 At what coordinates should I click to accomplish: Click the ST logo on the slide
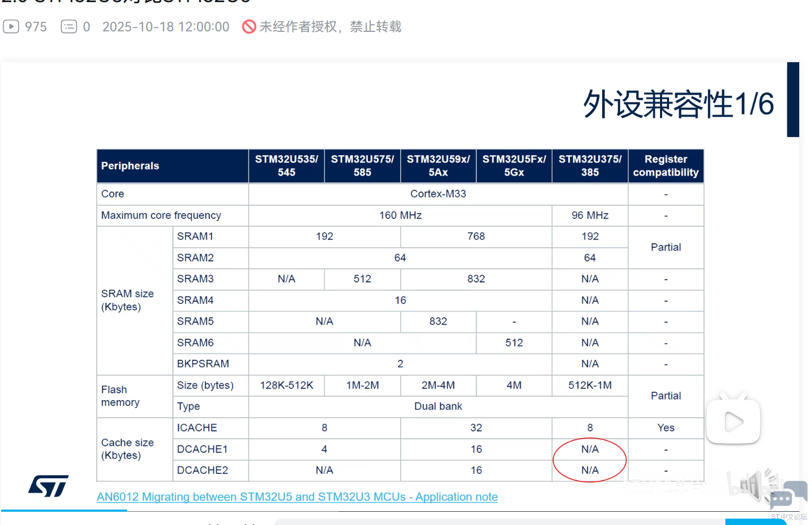tap(48, 486)
